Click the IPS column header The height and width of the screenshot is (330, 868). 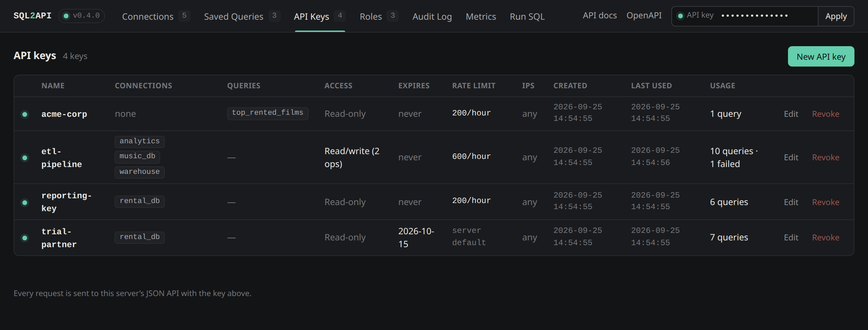(528, 86)
